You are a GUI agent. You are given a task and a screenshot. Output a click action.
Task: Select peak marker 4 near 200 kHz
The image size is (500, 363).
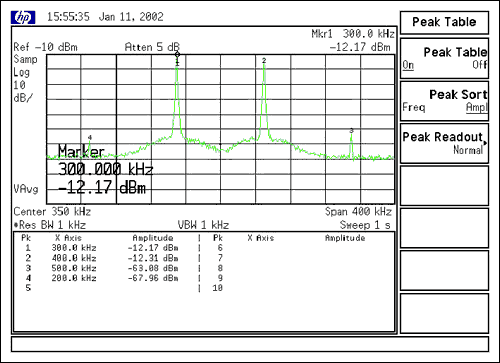coord(90,138)
